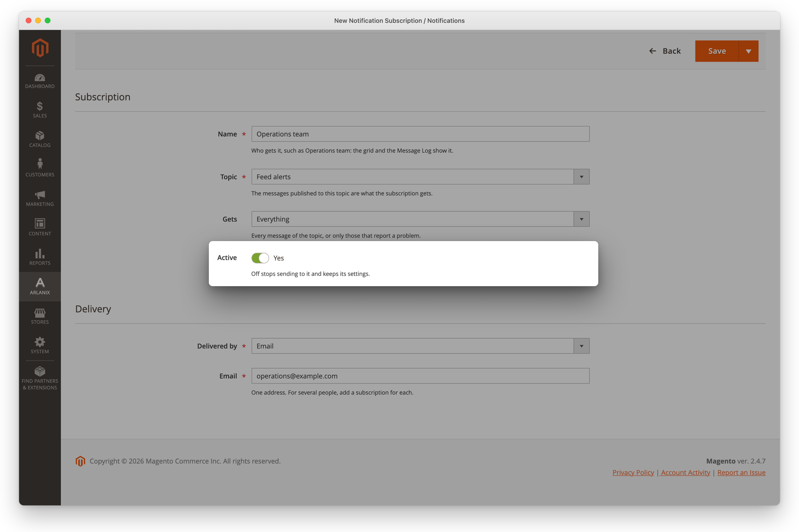
Task: Click the Subscription section heading
Action: tap(102, 97)
